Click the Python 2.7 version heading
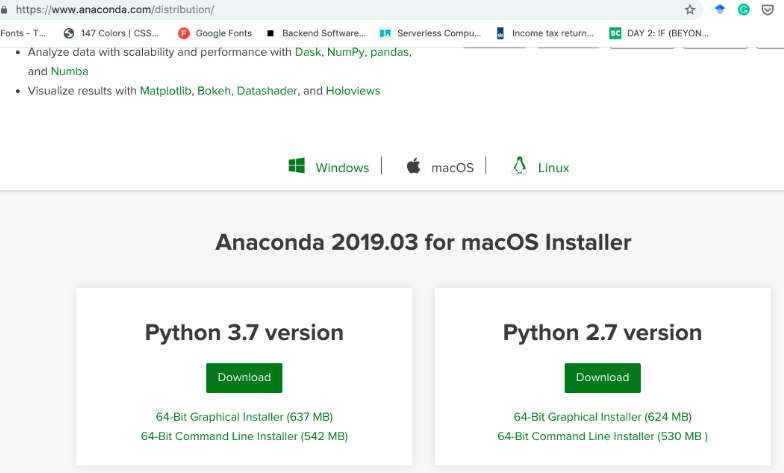Image resolution: width=784 pixels, height=473 pixels. click(x=602, y=332)
